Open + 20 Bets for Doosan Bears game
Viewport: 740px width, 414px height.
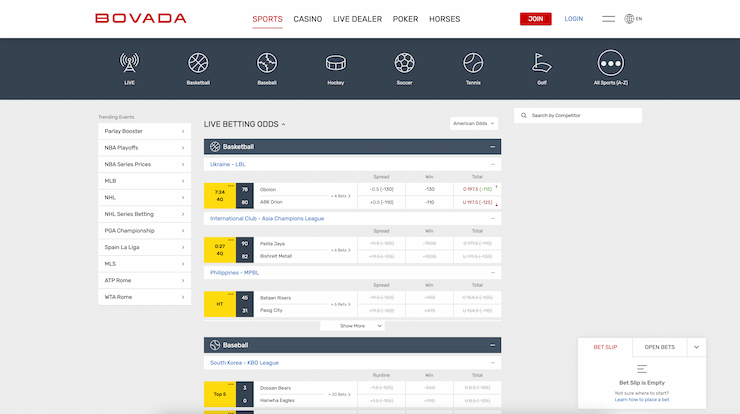(339, 394)
